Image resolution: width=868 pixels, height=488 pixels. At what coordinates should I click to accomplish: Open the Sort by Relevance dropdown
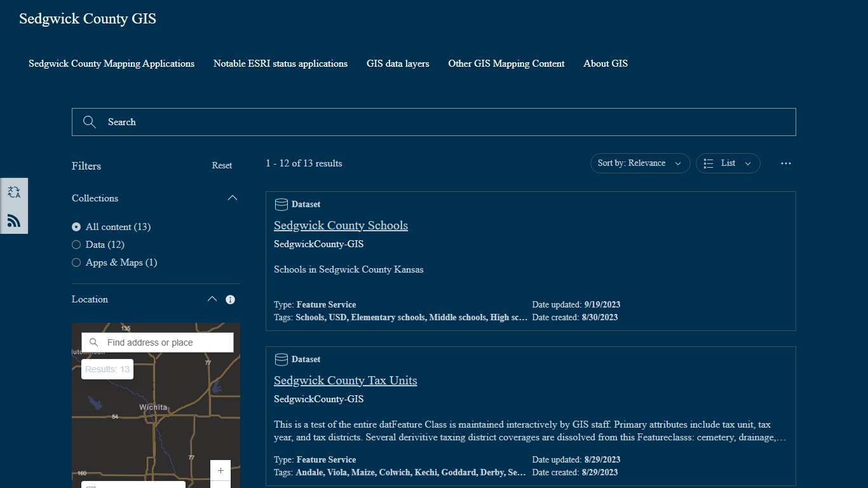(640, 163)
